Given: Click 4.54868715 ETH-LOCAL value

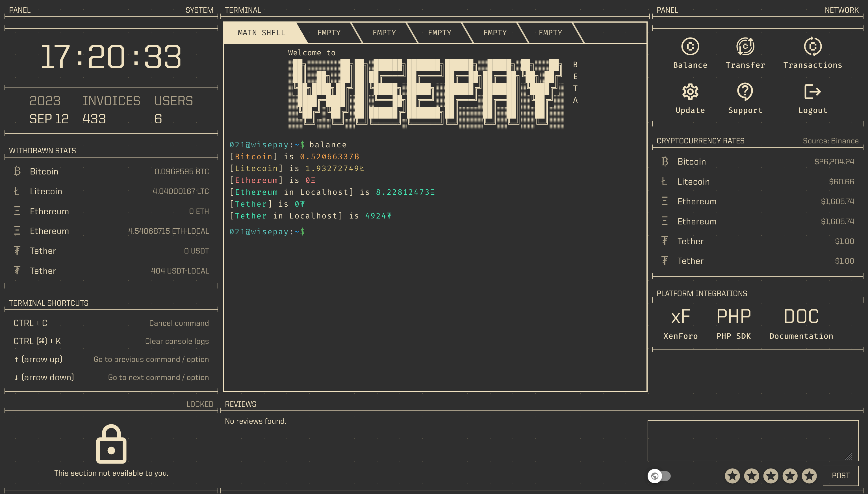Looking at the screenshot, I should click(x=168, y=231).
